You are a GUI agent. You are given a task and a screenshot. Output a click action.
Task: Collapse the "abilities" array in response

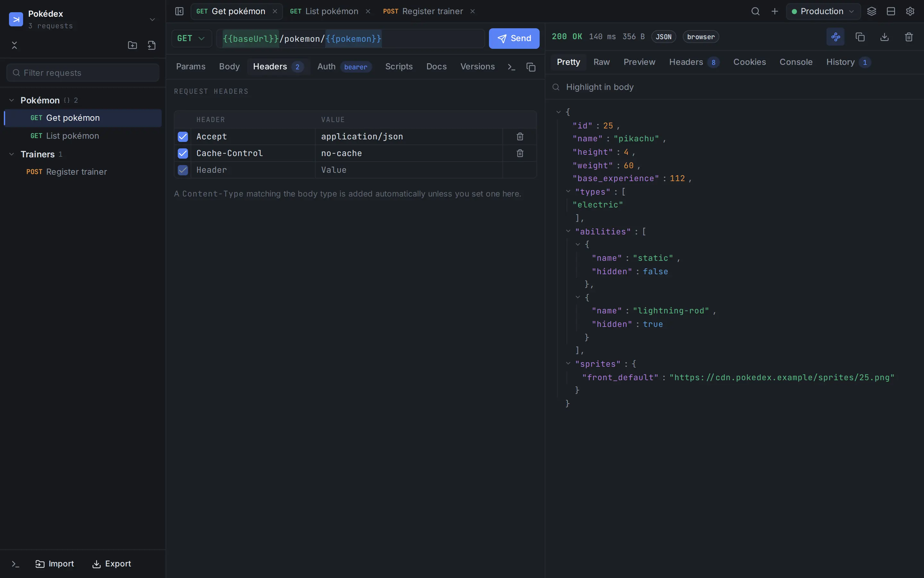(568, 231)
